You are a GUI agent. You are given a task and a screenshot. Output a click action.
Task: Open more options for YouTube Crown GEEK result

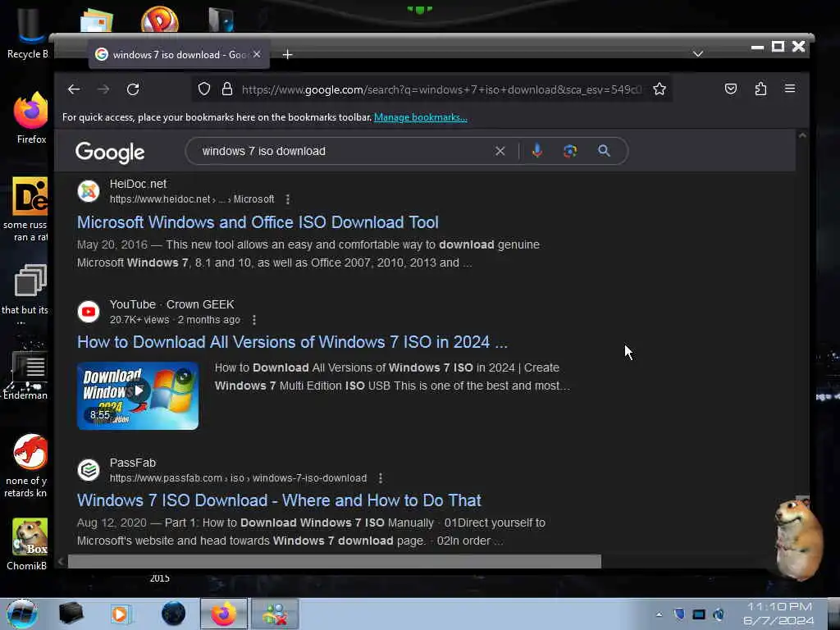[254, 320]
